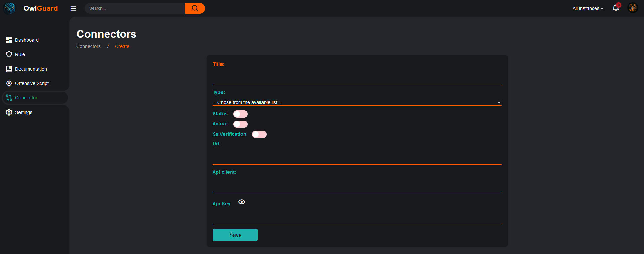Click the Documentation book icon

(x=9, y=69)
